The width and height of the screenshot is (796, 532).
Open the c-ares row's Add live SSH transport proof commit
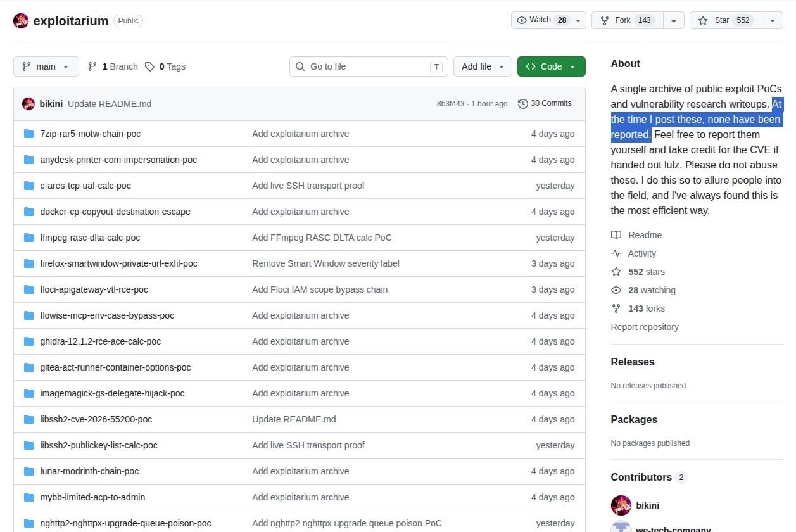tap(308, 186)
